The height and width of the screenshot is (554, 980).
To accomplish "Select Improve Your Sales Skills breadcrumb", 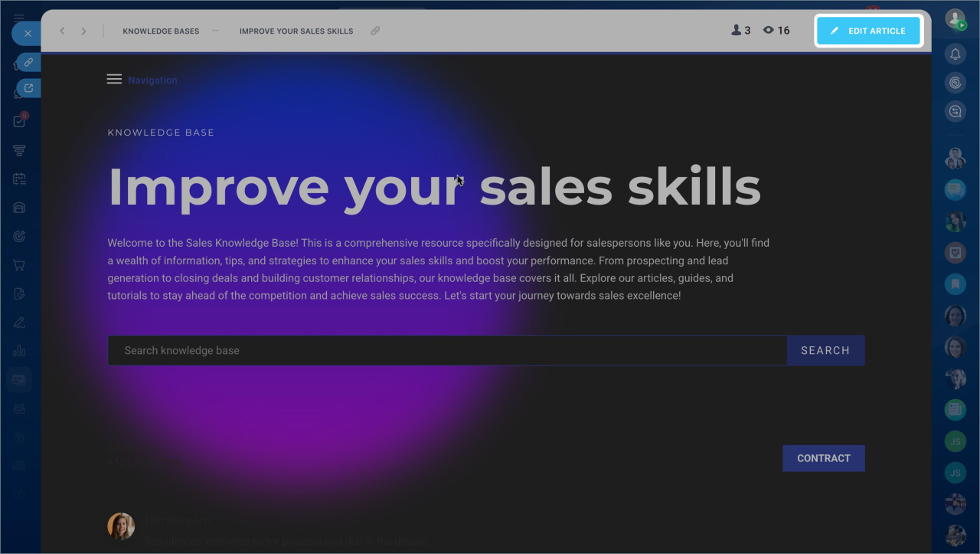I will tap(296, 31).
